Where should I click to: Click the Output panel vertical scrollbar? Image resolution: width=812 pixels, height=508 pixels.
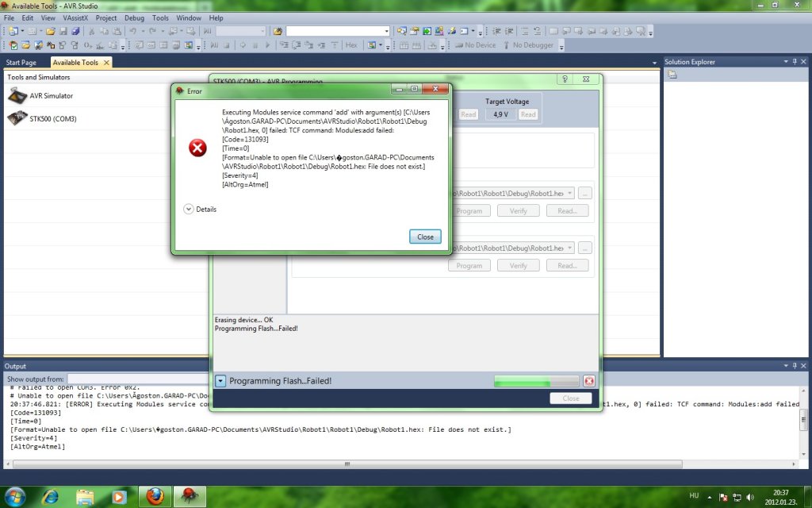804,421
